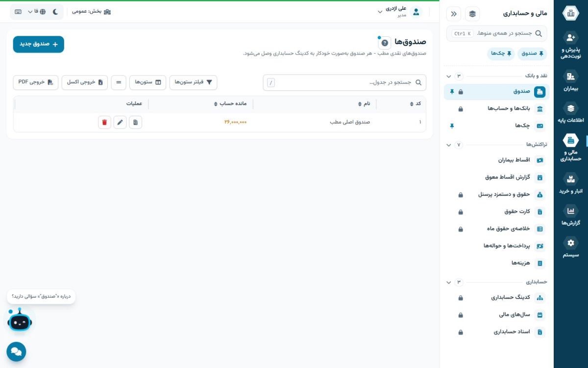Open سال‌های مالی menu item

pos(497,315)
